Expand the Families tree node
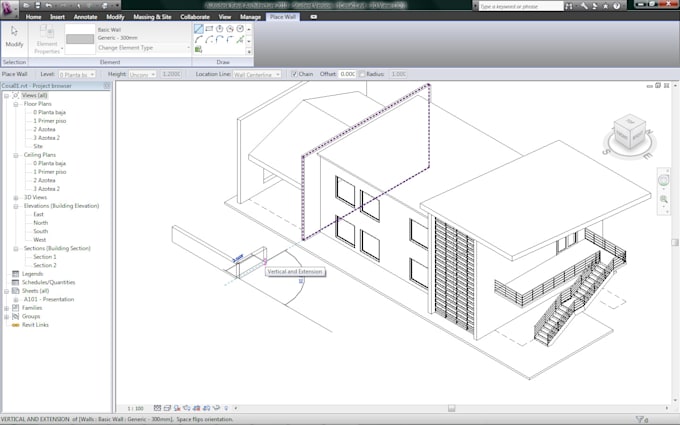This screenshot has width=680, height=425. 7,308
